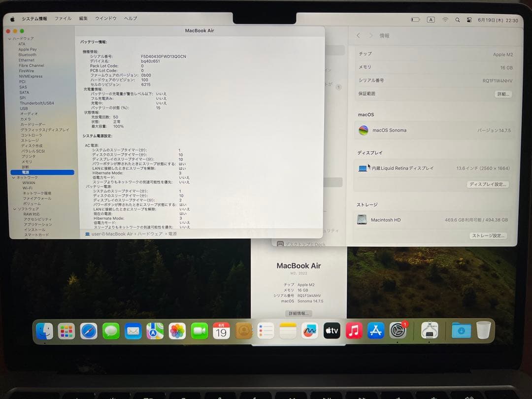
Task: Open Safari from the Dock
Action: click(89, 331)
